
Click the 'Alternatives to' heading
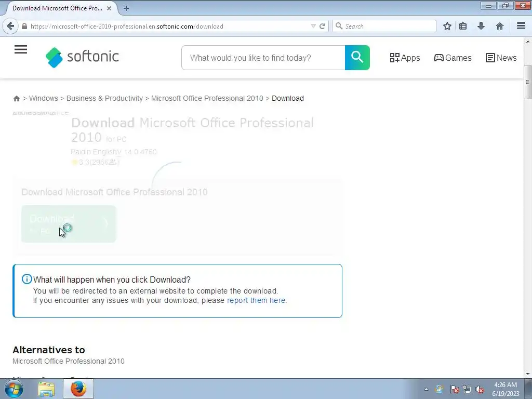(49, 350)
